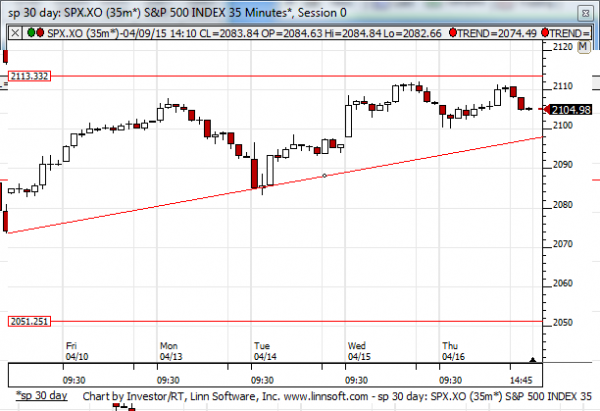Click the Tue 04/14 date marker
Screen dimensions: 600x411
(x=263, y=350)
